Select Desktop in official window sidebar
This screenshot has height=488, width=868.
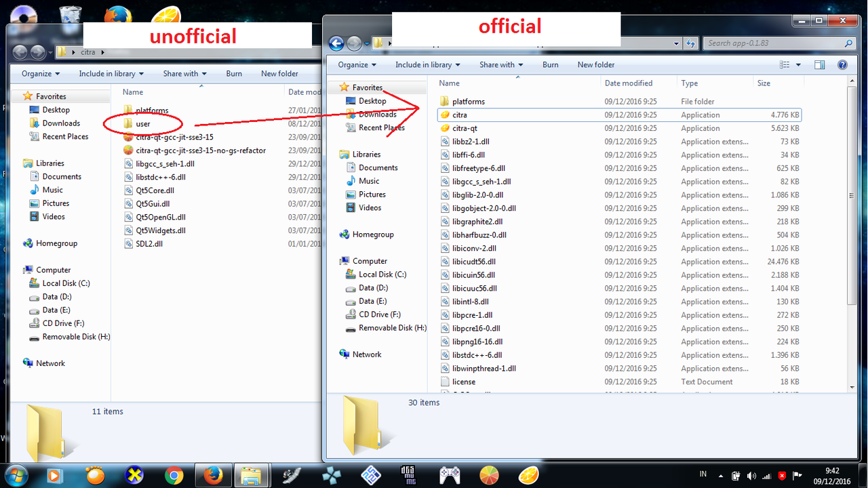(x=366, y=101)
